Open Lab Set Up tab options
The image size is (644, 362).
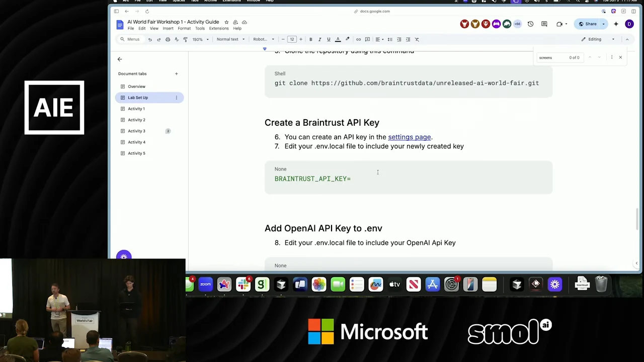click(x=176, y=98)
